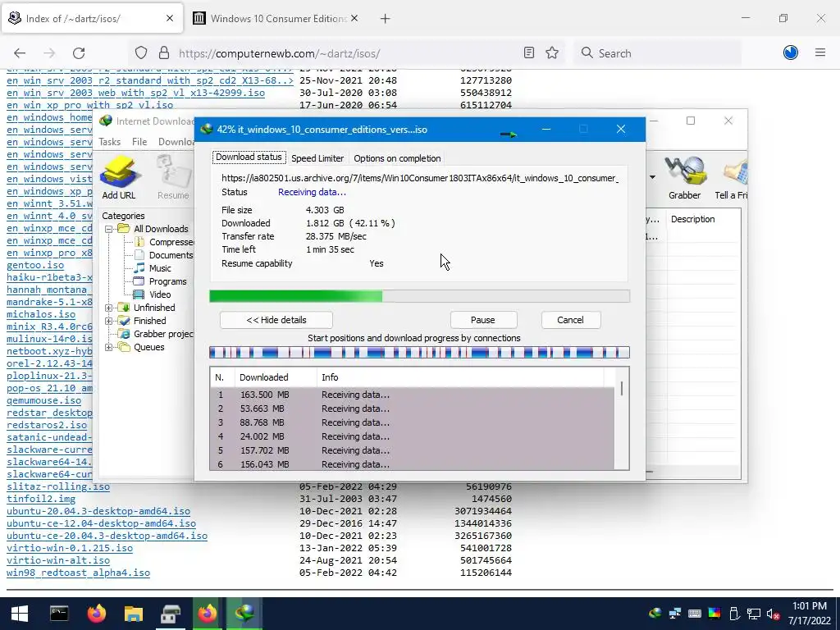
Task: Click the connections progress segments bar
Action: tap(419, 353)
